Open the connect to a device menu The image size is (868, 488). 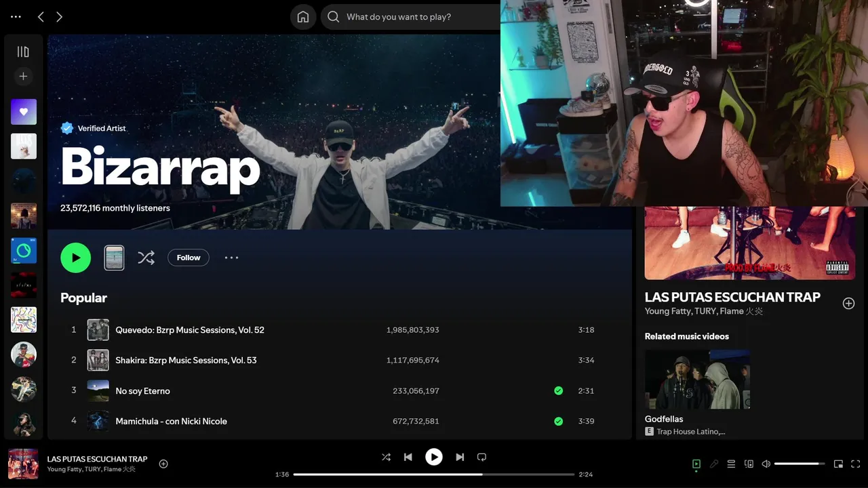pos(749,464)
